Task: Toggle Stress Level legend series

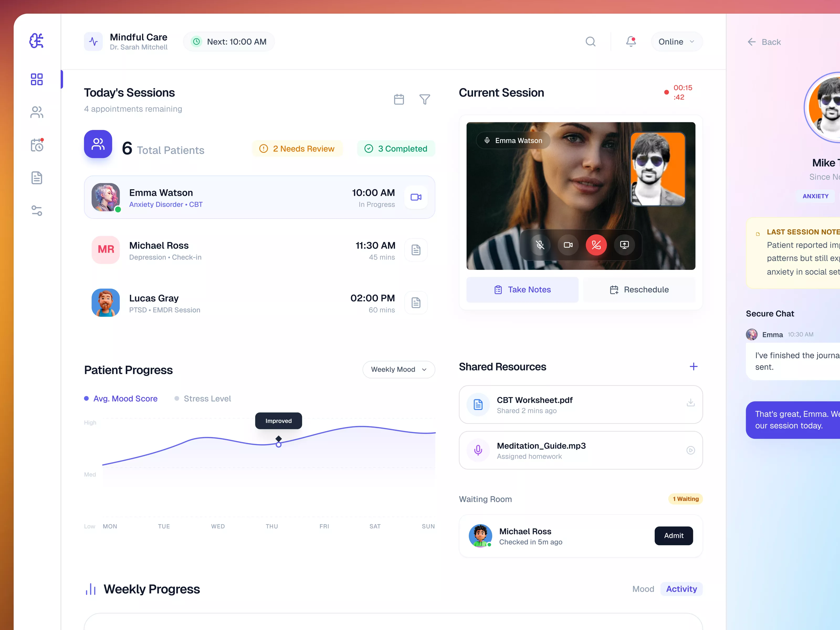Action: (203, 399)
